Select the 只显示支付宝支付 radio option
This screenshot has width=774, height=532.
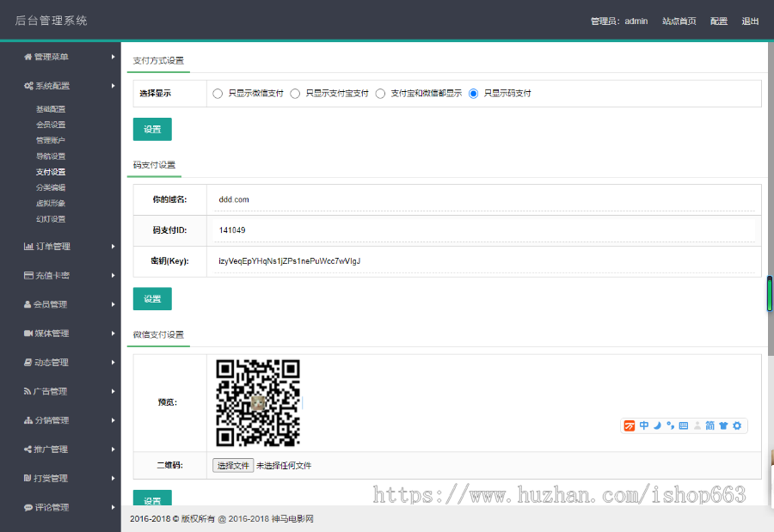coord(295,94)
